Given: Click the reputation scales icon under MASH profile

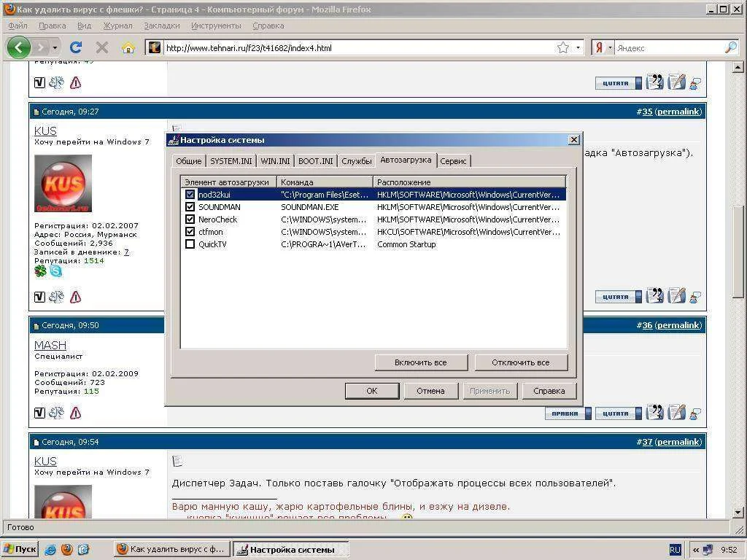Looking at the screenshot, I should [x=57, y=413].
